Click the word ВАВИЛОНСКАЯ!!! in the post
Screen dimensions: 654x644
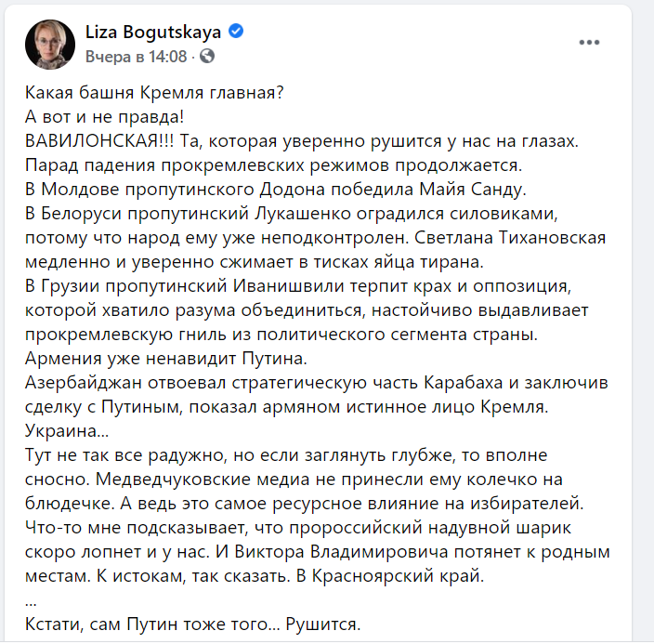click(99, 141)
